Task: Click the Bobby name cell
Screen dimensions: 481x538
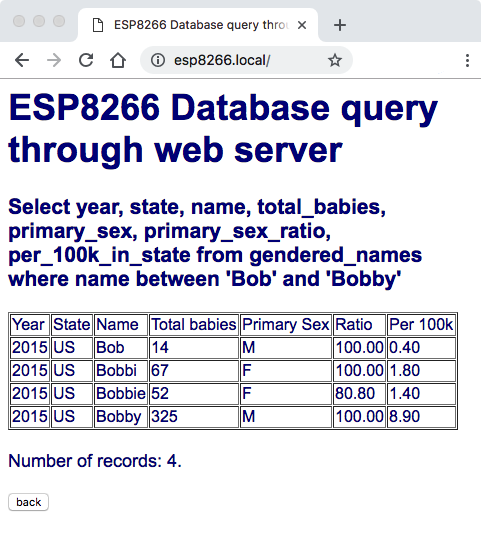Action: (121, 417)
